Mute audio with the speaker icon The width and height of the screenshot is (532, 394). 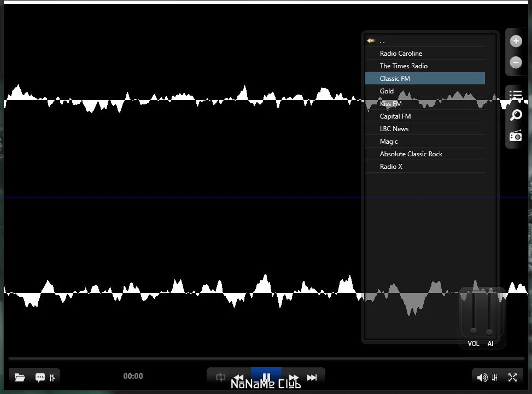pyautogui.click(x=482, y=377)
